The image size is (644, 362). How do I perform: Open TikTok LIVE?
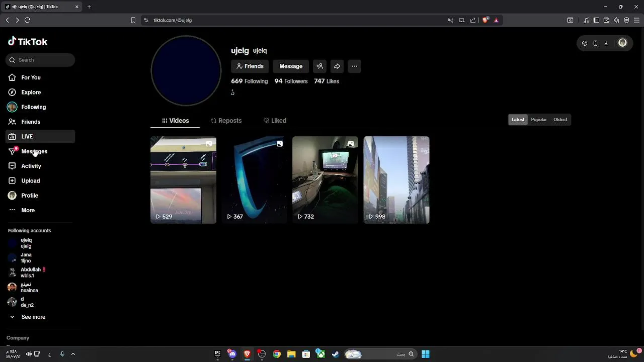(x=40, y=136)
